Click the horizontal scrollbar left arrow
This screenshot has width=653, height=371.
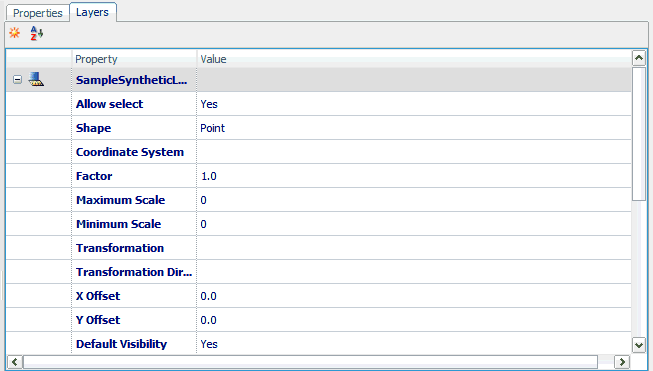(x=15, y=361)
